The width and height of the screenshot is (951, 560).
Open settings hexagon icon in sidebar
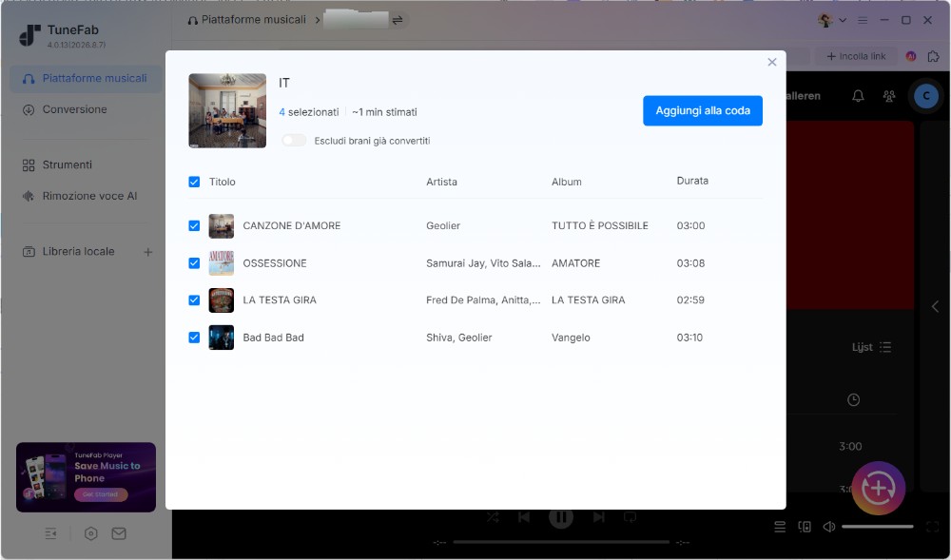[91, 533]
